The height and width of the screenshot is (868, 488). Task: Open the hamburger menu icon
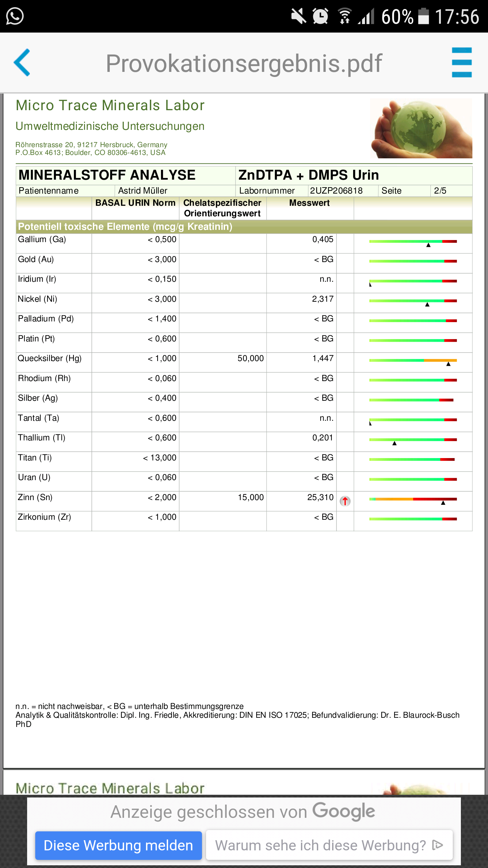462,62
